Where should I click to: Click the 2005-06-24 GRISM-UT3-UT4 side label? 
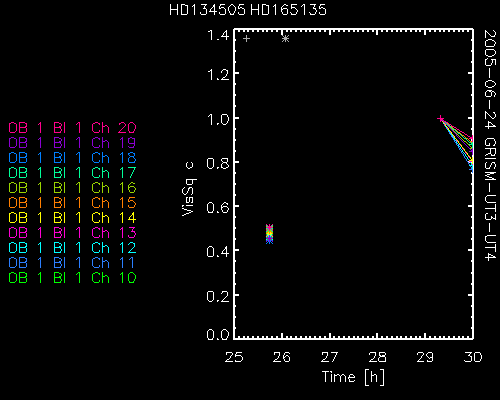[x=490, y=145]
